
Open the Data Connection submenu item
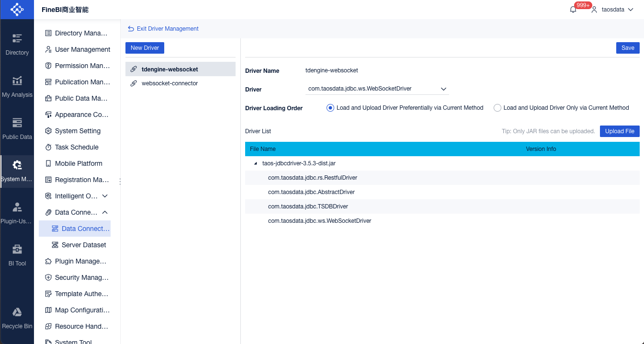pyautogui.click(x=75, y=229)
